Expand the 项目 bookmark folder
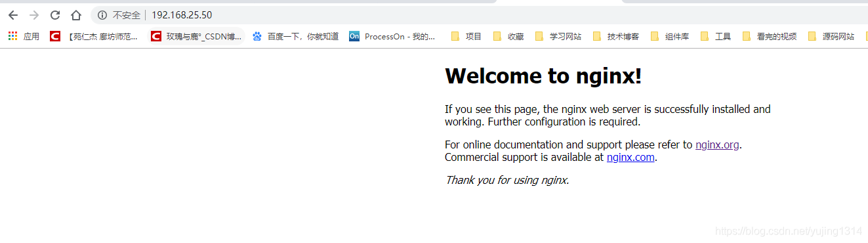The height and width of the screenshot is (243, 868). click(x=466, y=37)
